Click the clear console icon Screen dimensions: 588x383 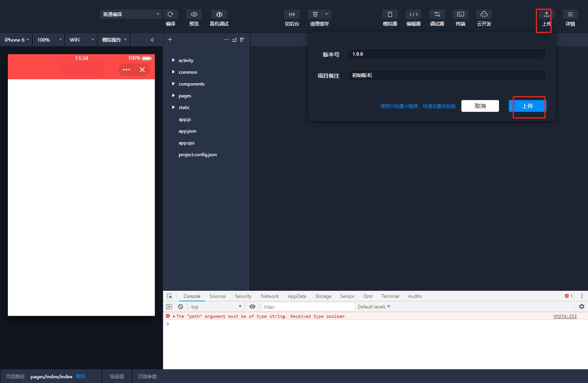click(180, 306)
